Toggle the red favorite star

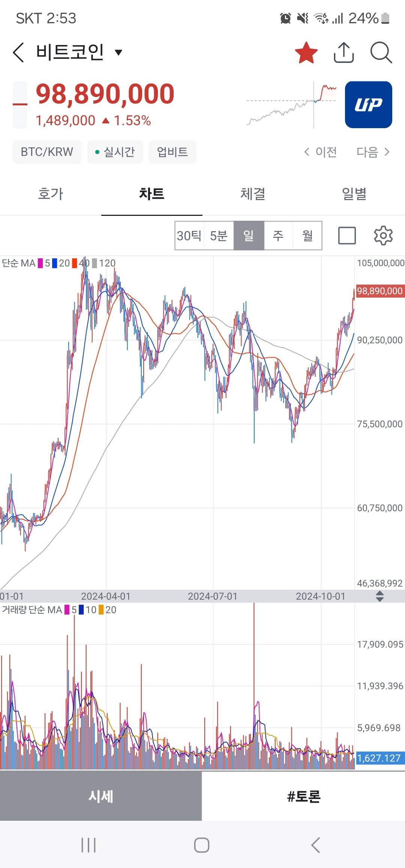306,52
